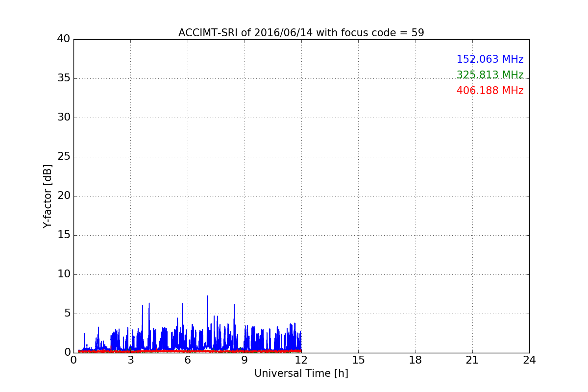Image resolution: width=588 pixels, height=392 pixels.
Task: Click x-axis tick label 24
Action: point(529,360)
